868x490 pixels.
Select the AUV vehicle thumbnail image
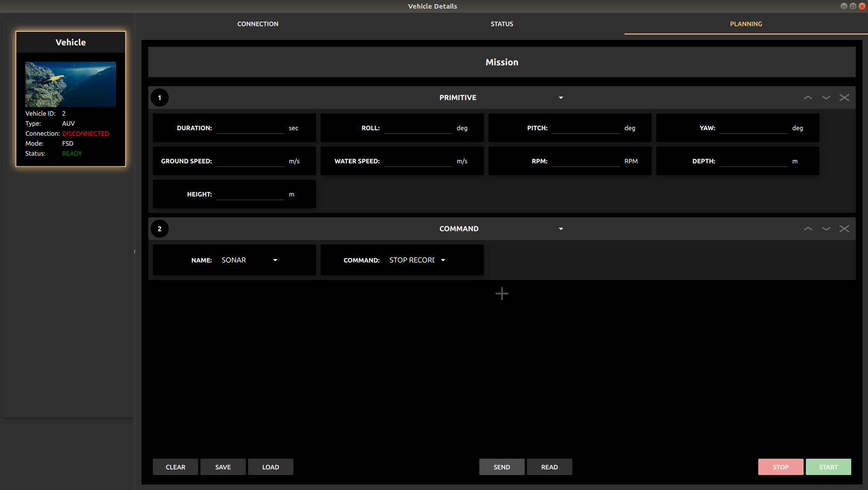click(71, 84)
